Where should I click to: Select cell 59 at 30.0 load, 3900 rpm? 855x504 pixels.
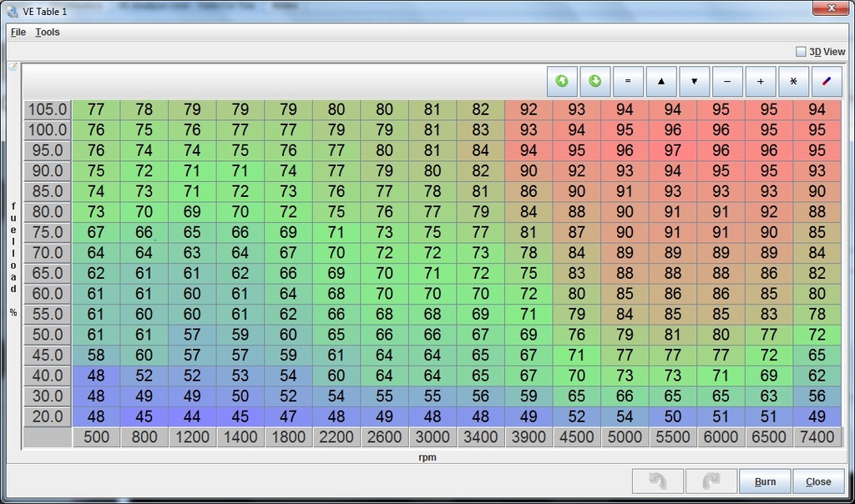(x=529, y=396)
